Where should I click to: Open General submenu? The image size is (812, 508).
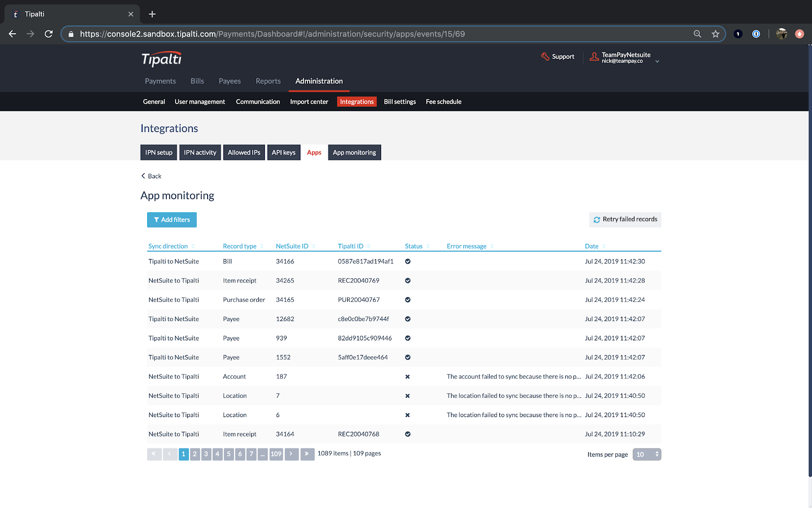pos(154,102)
